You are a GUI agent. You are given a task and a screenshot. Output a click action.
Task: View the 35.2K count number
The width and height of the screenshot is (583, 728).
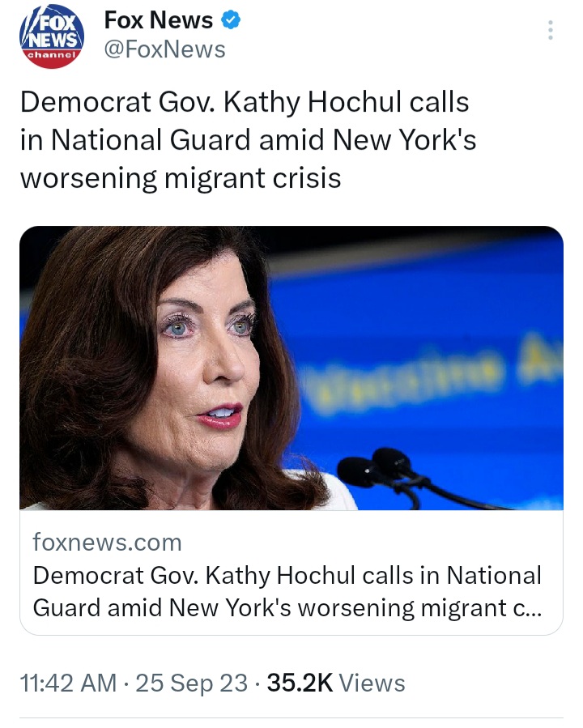coord(300,683)
